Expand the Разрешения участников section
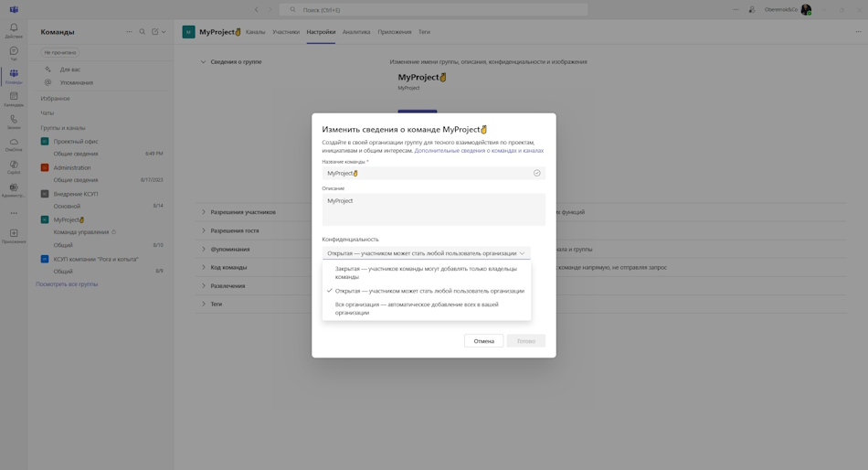 tap(203, 212)
